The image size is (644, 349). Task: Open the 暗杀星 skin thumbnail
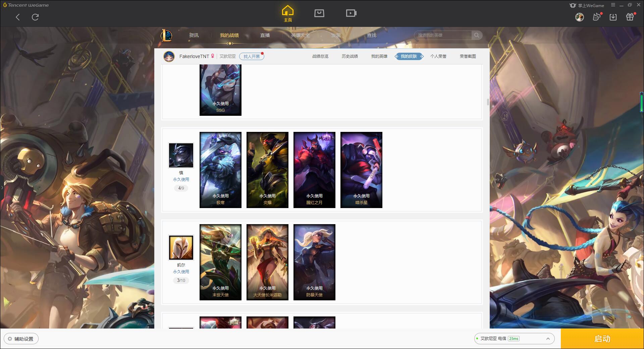pos(361,170)
